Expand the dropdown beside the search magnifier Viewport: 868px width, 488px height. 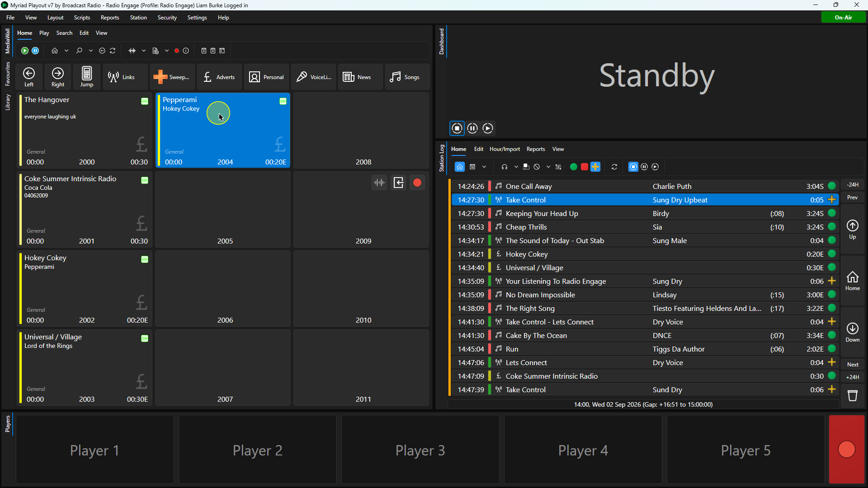pyautogui.click(x=91, y=51)
